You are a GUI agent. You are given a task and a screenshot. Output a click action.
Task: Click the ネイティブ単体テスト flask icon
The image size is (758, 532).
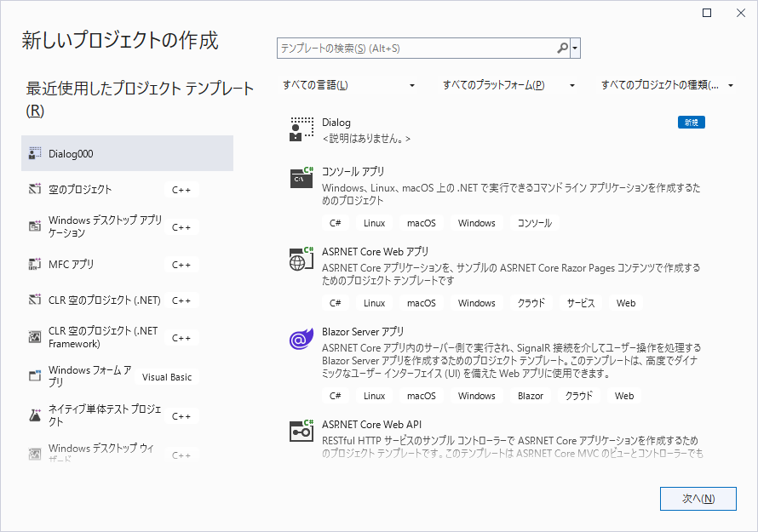[35, 415]
